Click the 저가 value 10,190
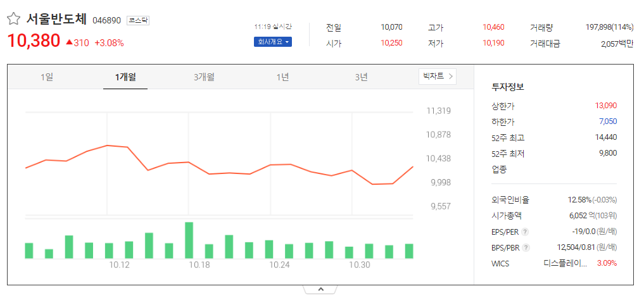 pyautogui.click(x=493, y=43)
